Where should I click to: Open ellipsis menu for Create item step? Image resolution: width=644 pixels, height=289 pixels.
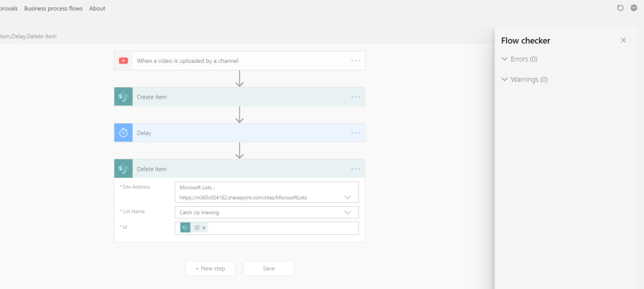[x=355, y=97]
